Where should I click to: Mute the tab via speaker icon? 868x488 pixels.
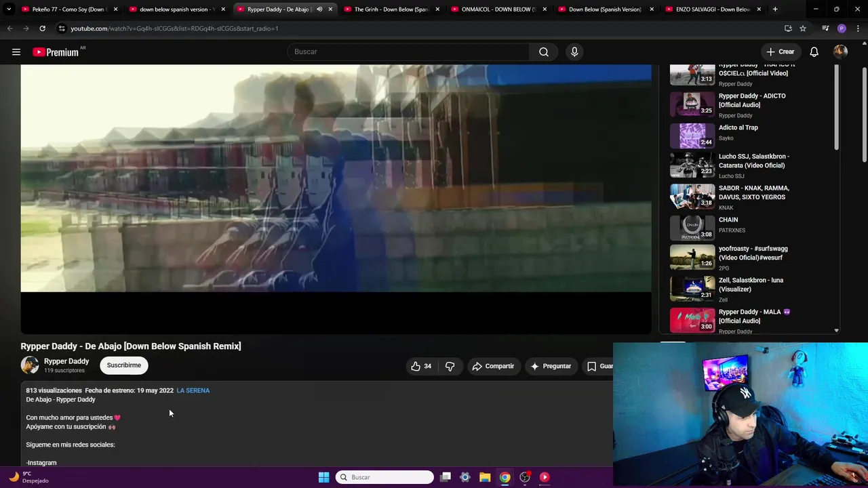(x=319, y=9)
